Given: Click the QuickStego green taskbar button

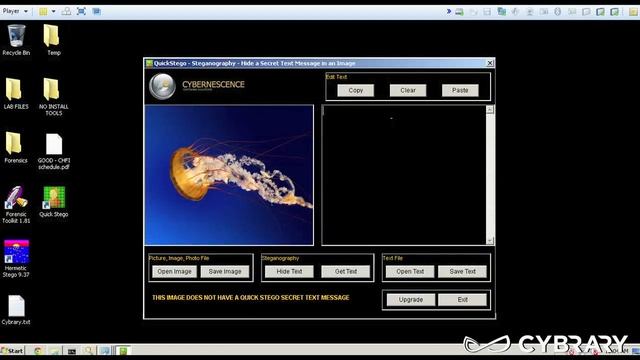Looking at the screenshot, I should [x=123, y=351].
